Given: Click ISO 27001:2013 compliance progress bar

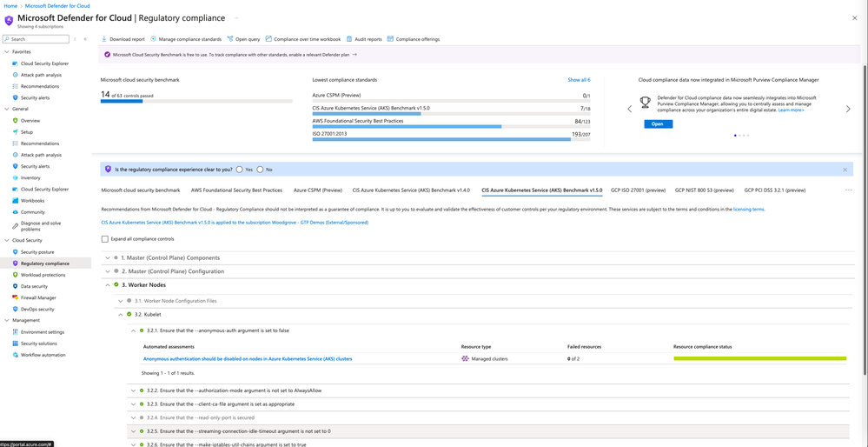Looking at the screenshot, I should (451, 140).
